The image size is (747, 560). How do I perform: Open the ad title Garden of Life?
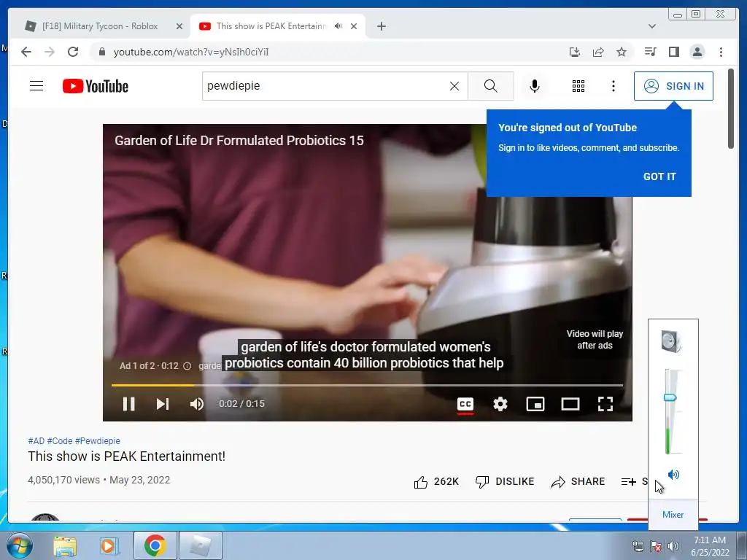[x=239, y=141]
